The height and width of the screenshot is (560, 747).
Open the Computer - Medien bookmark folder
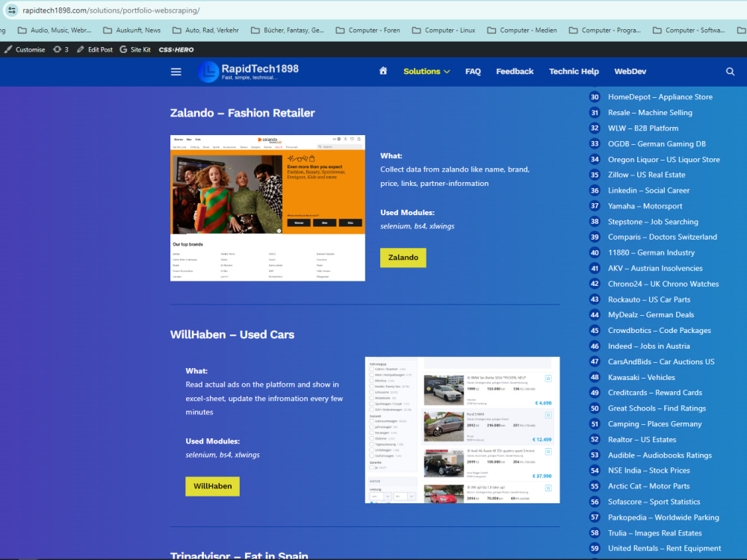[x=521, y=30]
